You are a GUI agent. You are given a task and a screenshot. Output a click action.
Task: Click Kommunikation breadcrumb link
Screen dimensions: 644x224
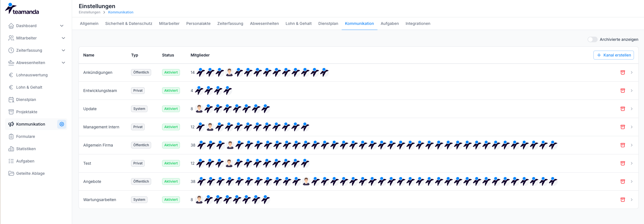coord(121,12)
